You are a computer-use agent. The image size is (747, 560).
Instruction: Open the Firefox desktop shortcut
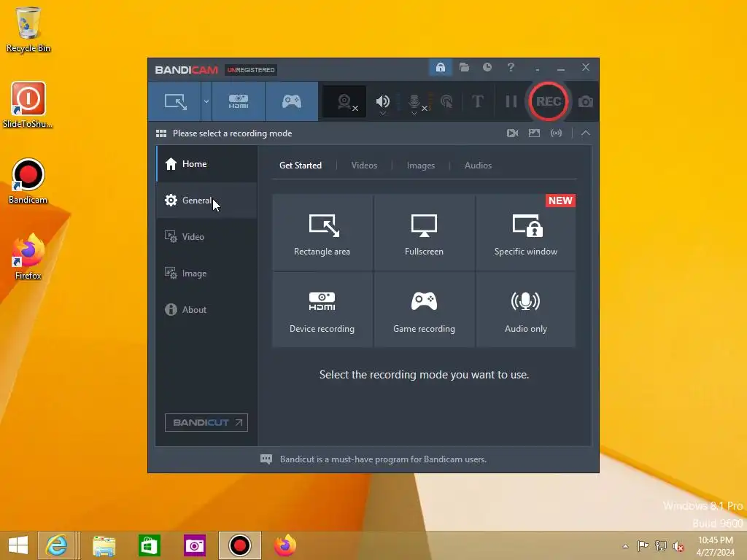[28, 257]
